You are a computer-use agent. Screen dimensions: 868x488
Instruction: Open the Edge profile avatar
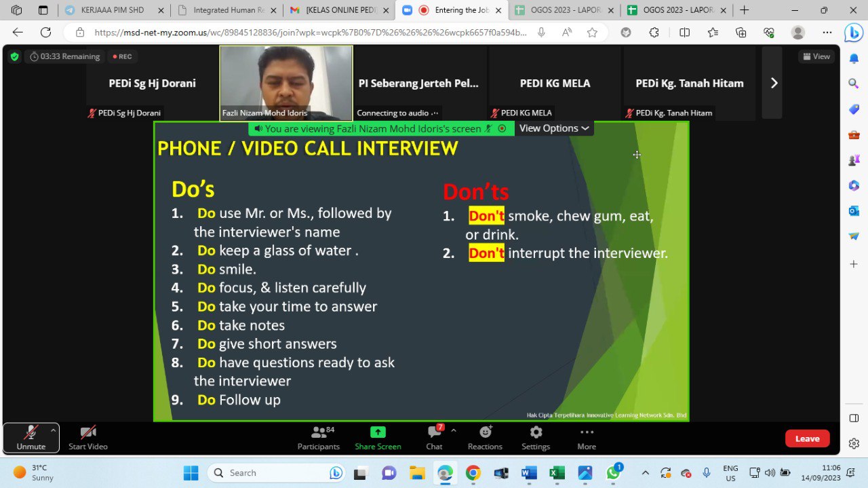tap(798, 33)
